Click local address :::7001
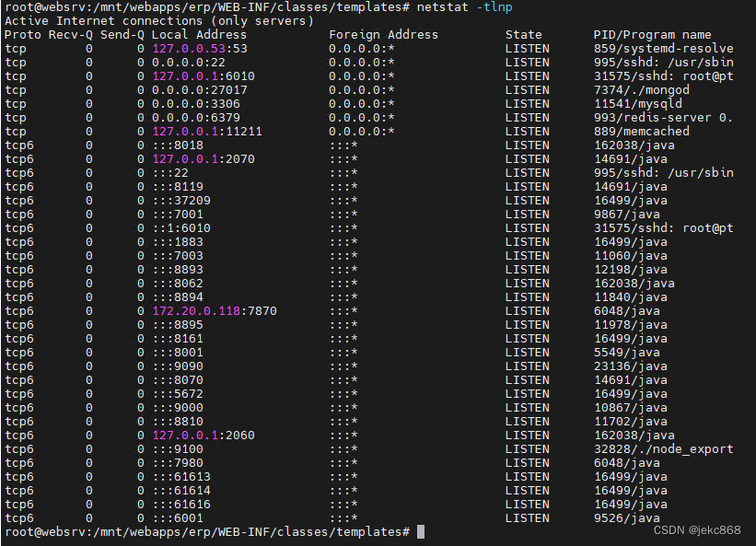756x546 pixels. [178, 215]
